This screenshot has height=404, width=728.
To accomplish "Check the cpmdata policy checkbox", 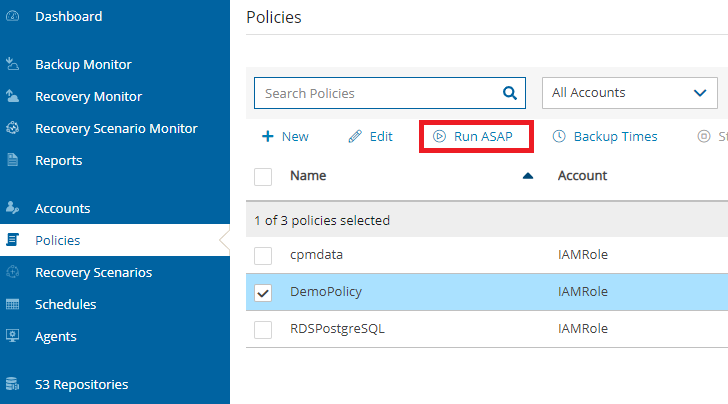I will point(263,255).
